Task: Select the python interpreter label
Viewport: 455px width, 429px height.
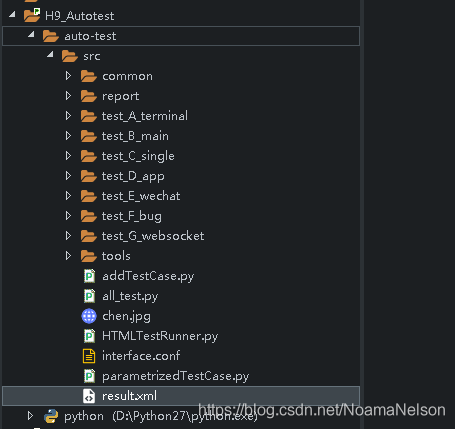Action: 161,416
